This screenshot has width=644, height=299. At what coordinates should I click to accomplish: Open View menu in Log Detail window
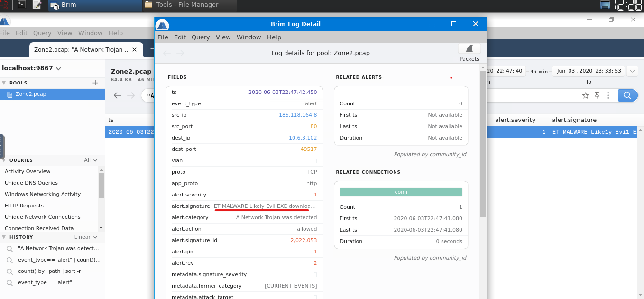[x=223, y=37]
